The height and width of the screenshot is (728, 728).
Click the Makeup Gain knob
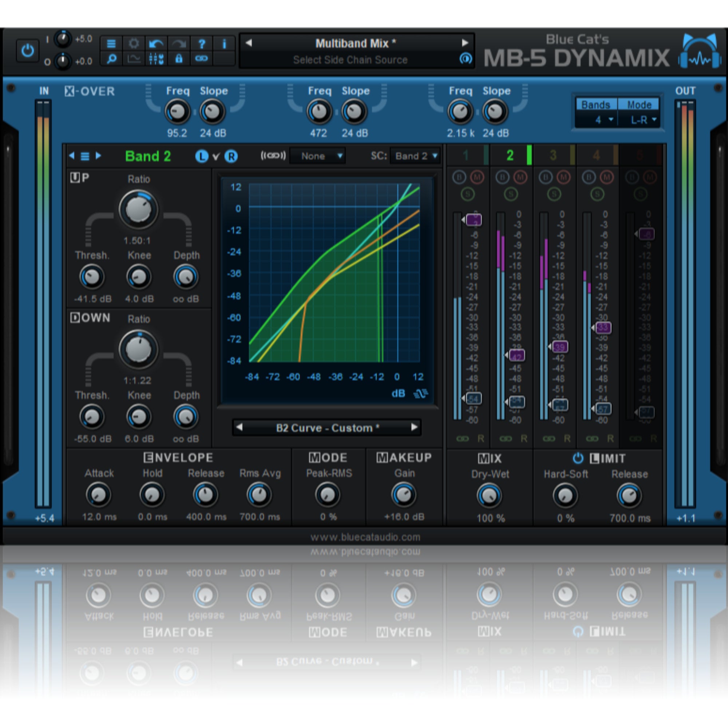pyautogui.click(x=404, y=494)
